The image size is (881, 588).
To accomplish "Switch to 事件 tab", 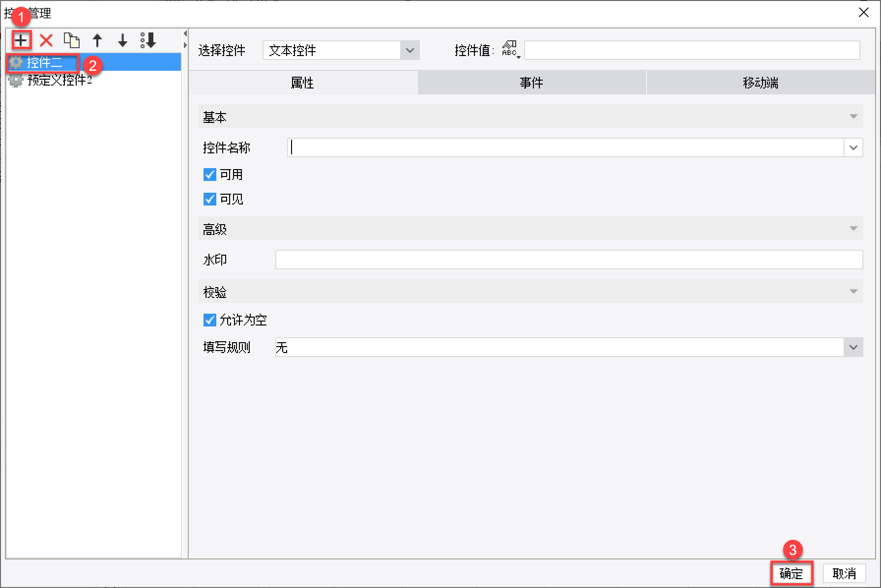I will point(531,83).
